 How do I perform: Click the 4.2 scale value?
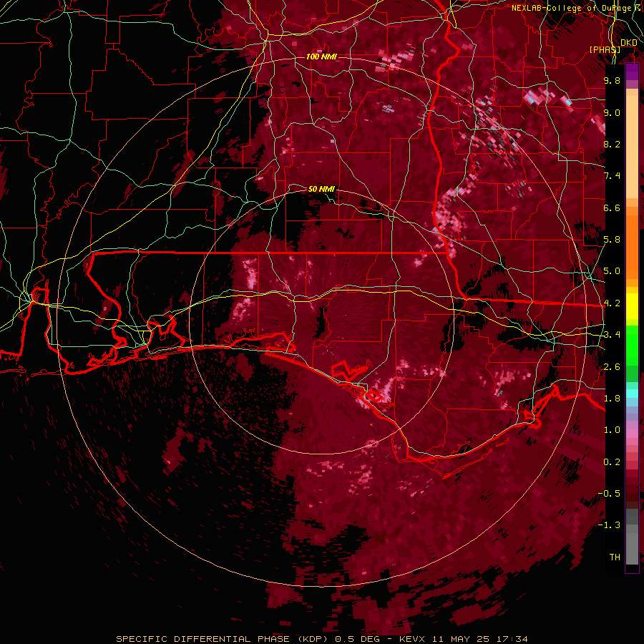click(x=612, y=303)
